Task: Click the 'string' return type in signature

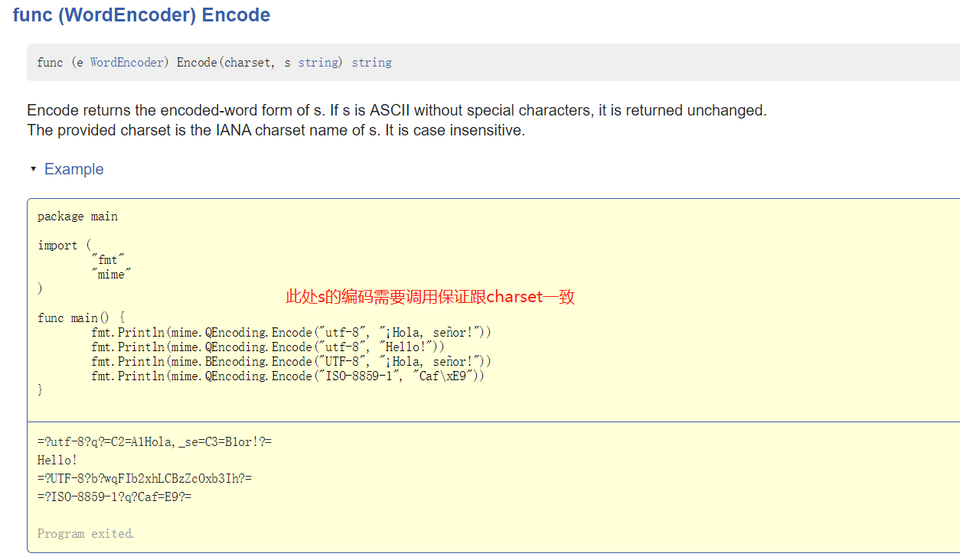Action: pos(371,63)
